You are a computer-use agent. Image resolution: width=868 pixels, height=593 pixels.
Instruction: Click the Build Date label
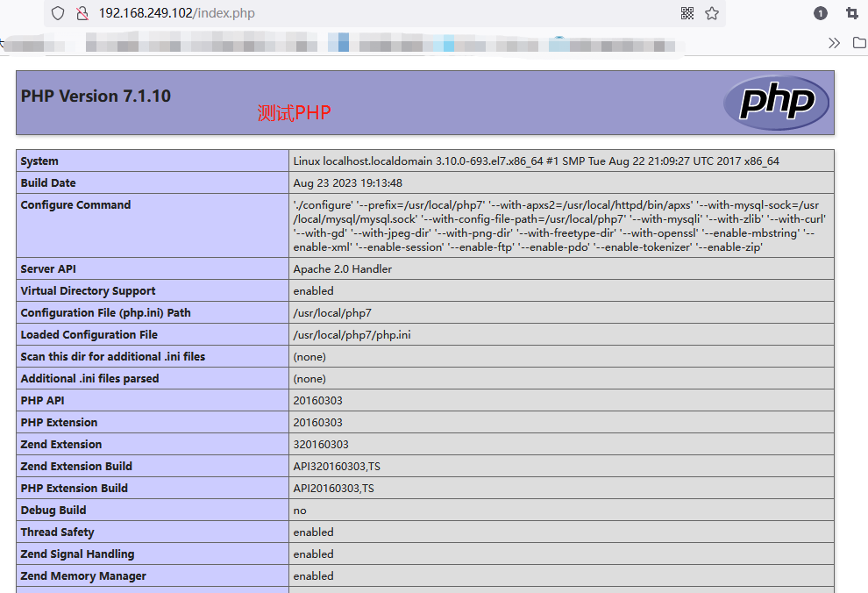48,182
